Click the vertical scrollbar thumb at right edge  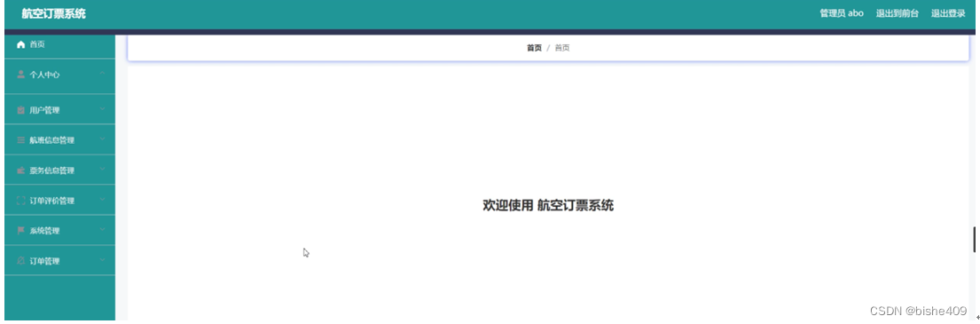click(x=974, y=240)
